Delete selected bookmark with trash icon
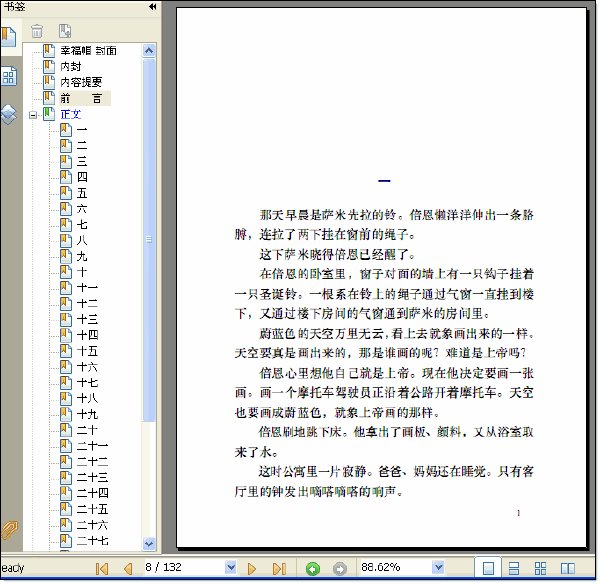Viewport: 600px width, 584px height. point(37,31)
